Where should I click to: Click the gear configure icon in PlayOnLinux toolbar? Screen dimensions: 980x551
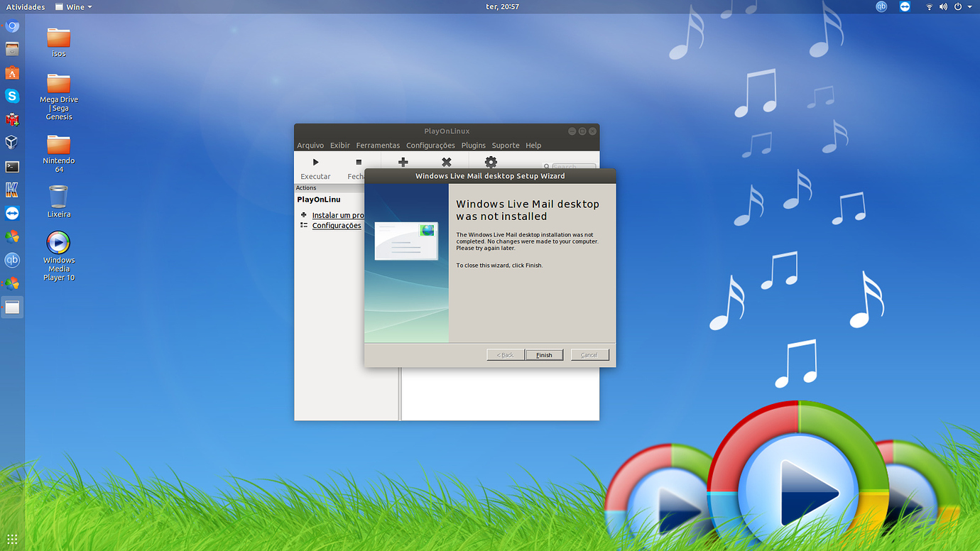491,163
